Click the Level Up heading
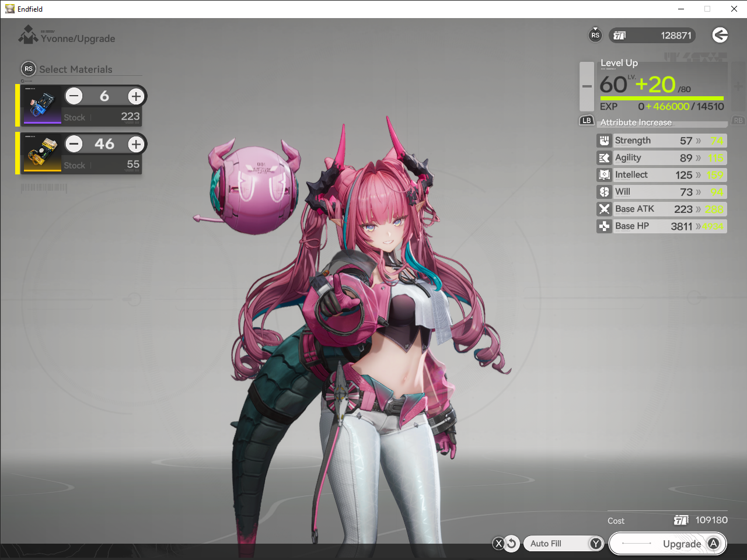747x560 pixels. tap(619, 63)
